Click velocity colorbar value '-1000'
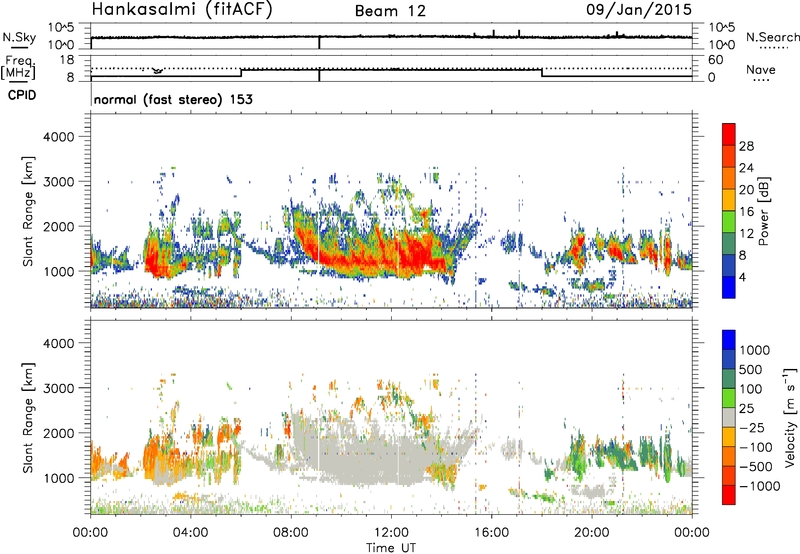 (x=759, y=486)
